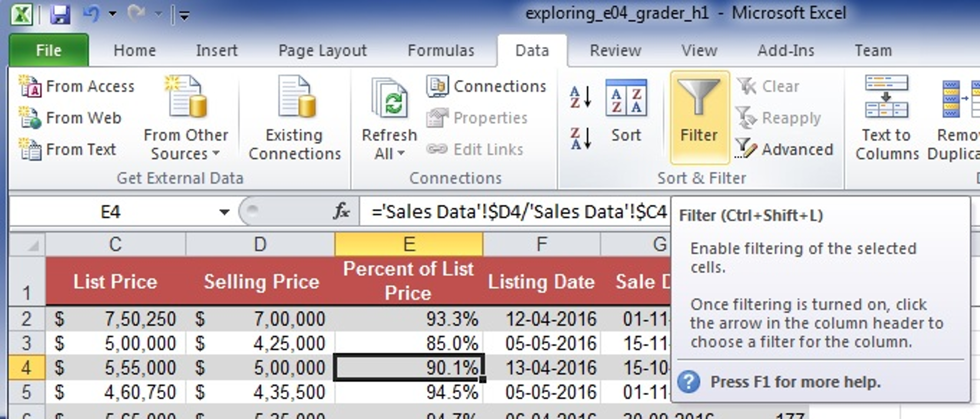This screenshot has width=980, height=419.
Task: Import data From Text
Action: point(68,149)
